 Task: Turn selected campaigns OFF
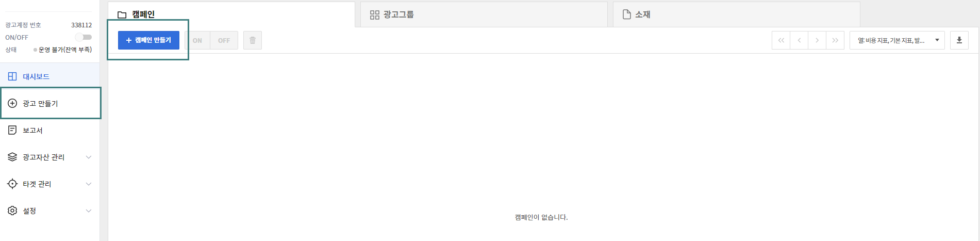pos(224,40)
